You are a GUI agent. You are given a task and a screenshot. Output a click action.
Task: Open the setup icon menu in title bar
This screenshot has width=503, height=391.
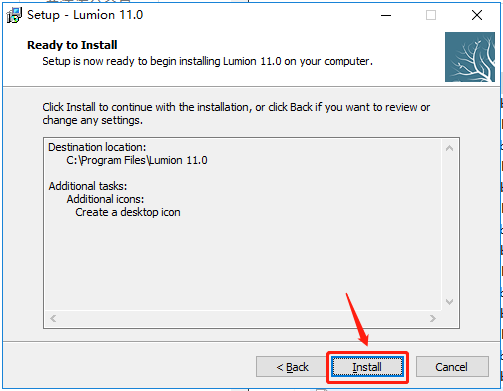point(14,15)
